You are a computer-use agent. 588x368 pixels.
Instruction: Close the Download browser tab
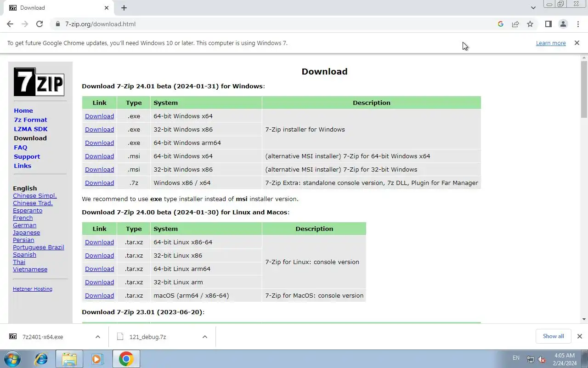107,8
